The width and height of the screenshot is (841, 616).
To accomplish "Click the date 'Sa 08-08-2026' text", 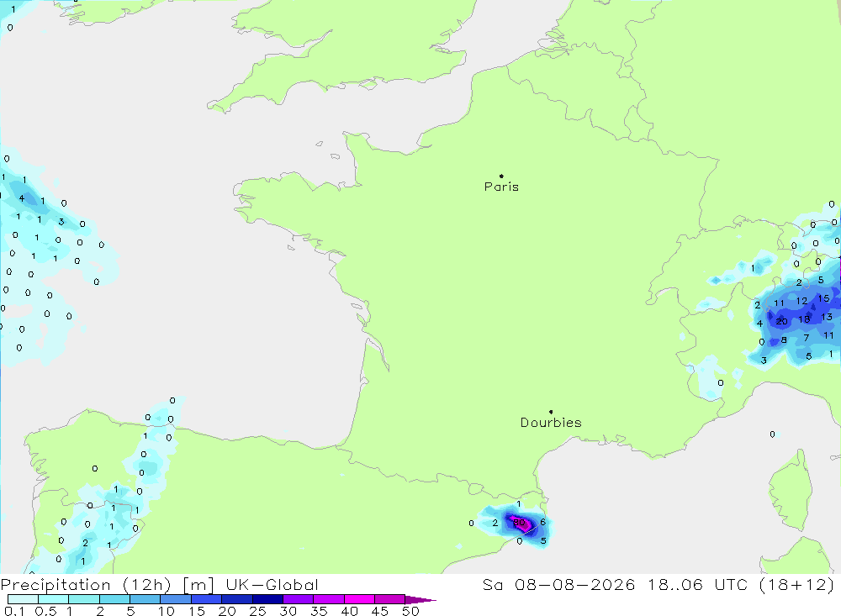I will click(558, 584).
